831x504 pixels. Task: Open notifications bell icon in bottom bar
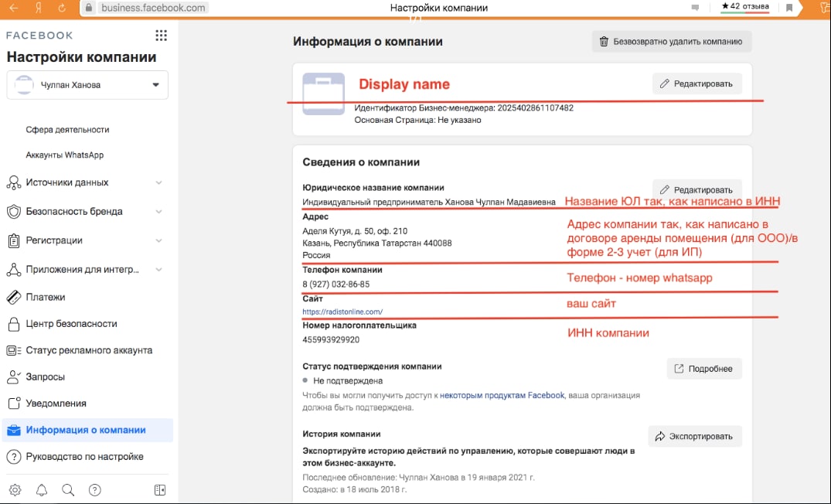pos(42,490)
